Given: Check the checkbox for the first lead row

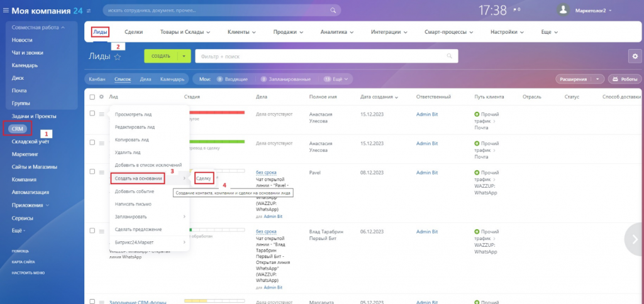Looking at the screenshot, I should 92,114.
